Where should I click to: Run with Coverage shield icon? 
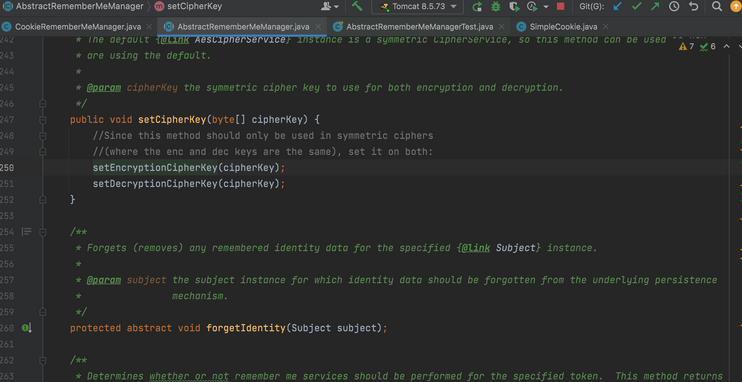[514, 7]
